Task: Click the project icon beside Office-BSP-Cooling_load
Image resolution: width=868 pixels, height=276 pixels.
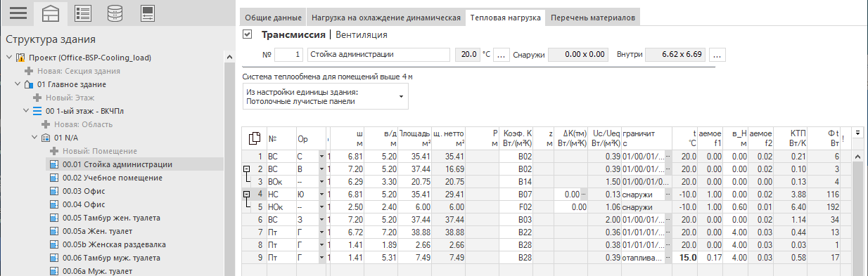Action: (x=20, y=58)
